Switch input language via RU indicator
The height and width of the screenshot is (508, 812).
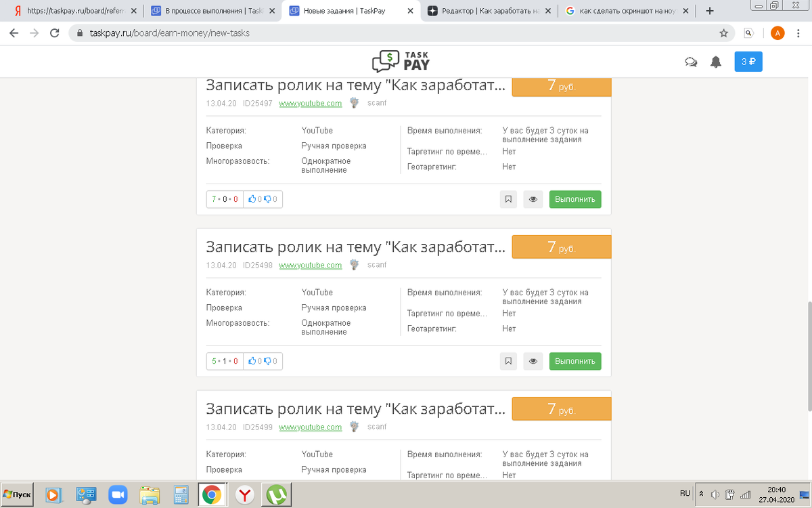(685, 493)
